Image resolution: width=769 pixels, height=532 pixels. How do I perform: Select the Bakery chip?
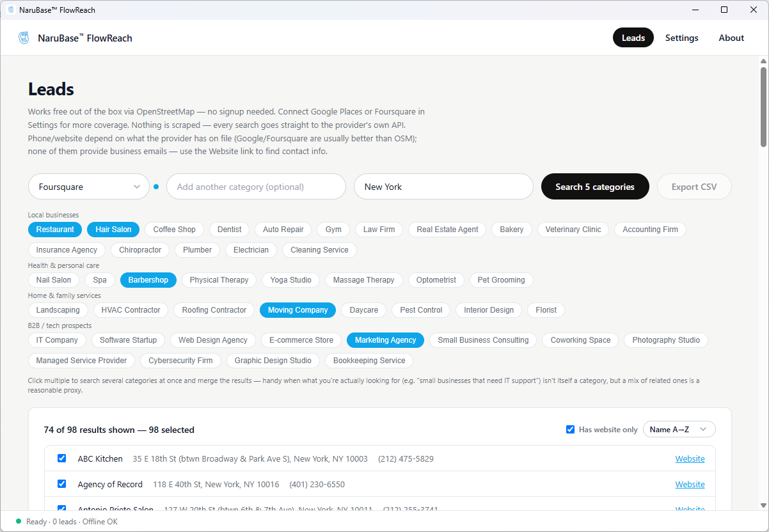pyautogui.click(x=512, y=230)
